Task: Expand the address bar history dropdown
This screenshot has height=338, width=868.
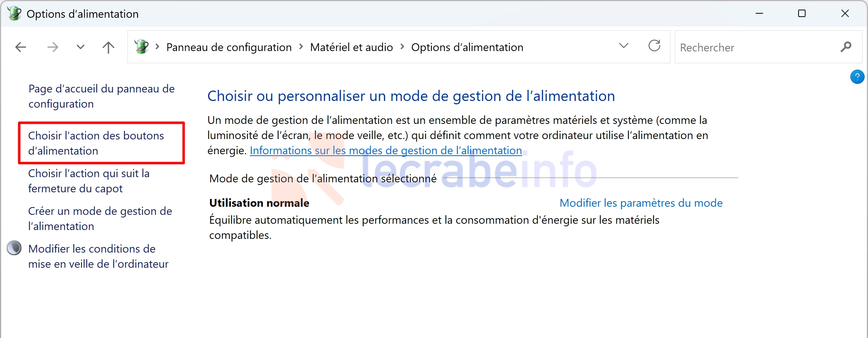Action: [623, 46]
